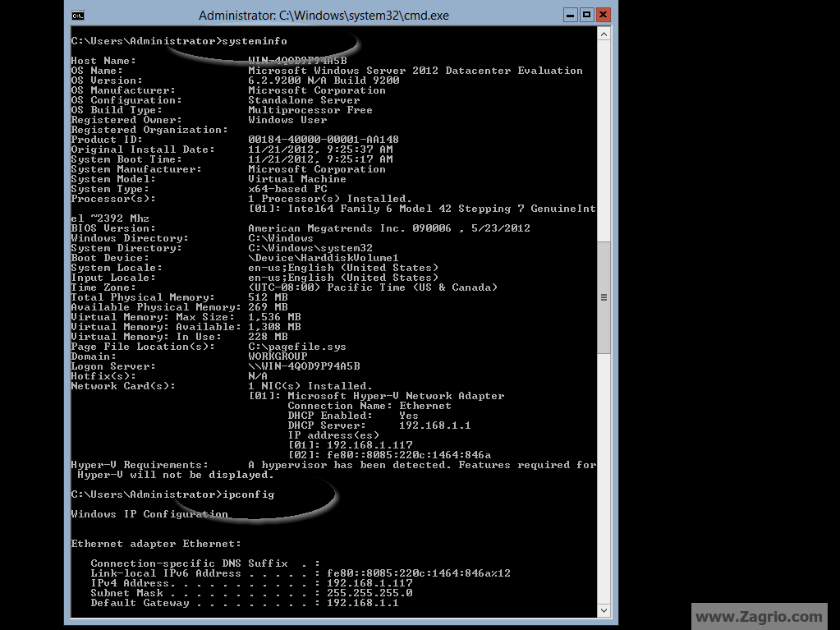Image resolution: width=840 pixels, height=630 pixels.
Task: Click boot device '\Device\HarddiskVolume1'
Action: coord(323,258)
